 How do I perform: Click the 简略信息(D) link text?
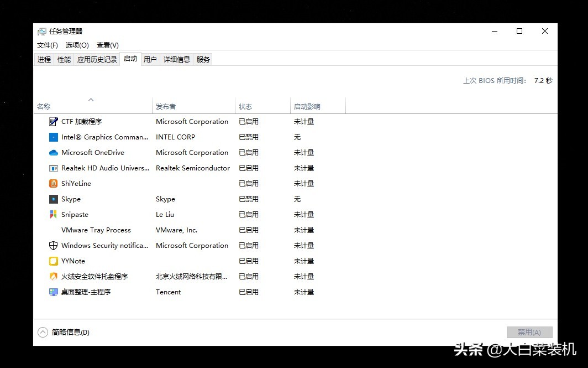(x=71, y=333)
